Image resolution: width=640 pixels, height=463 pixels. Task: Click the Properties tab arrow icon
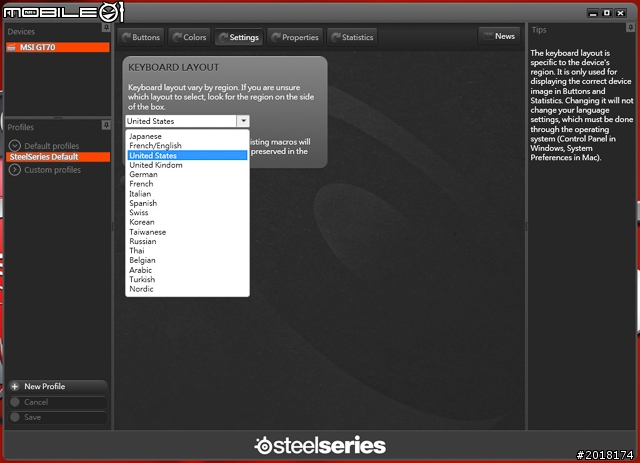[276, 37]
